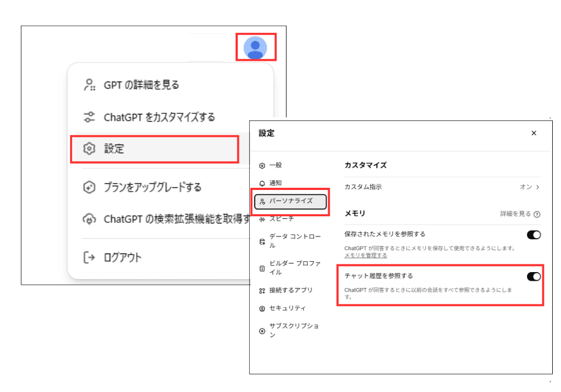This screenshot has height=392, width=561.
Task: Click the セキュリティ icon in settings sidebar
Action: 262,309
